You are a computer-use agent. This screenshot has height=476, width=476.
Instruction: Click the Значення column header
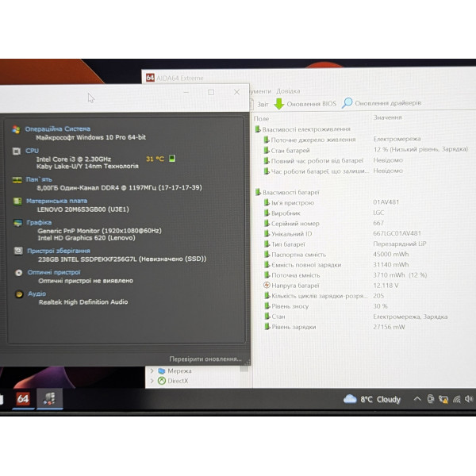[x=387, y=117]
